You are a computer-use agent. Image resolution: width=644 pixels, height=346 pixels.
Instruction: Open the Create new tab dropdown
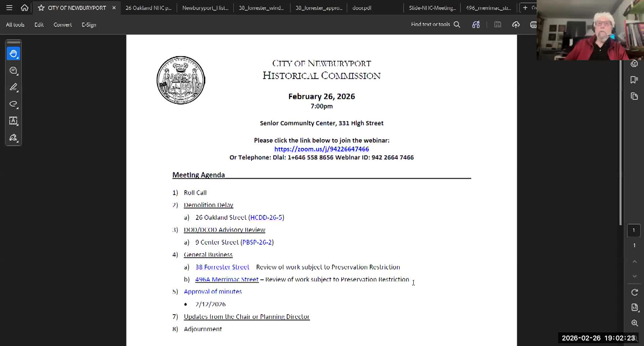[x=525, y=7]
